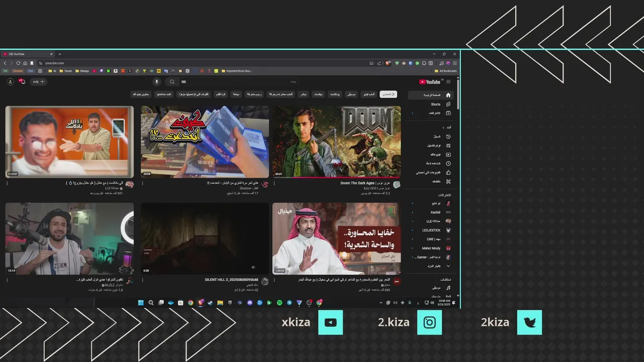Viewport: 644px width, 362px height.
Task: Open options menu for Doom The Dark Ages video
Action: pos(274,184)
